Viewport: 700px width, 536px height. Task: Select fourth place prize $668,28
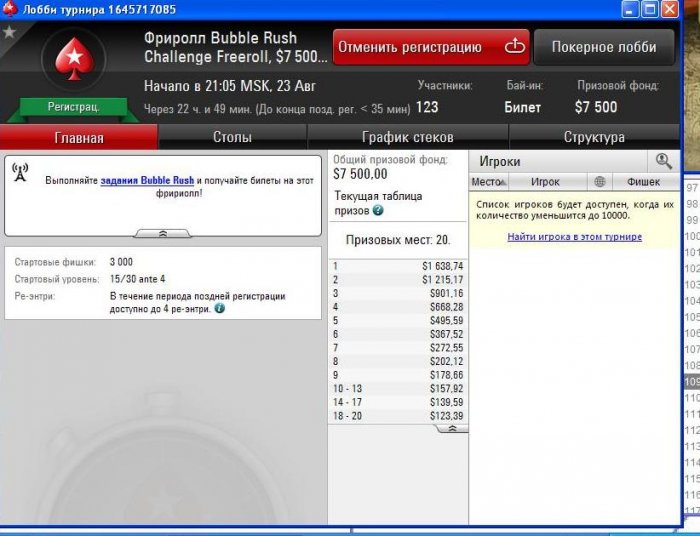coord(398,307)
